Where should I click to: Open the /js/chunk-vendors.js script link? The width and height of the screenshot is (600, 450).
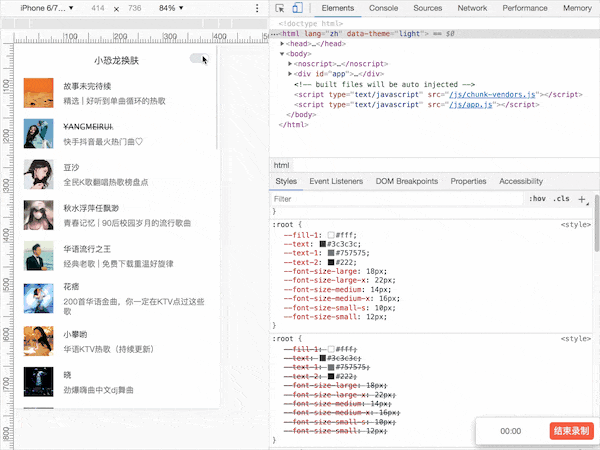click(493, 94)
